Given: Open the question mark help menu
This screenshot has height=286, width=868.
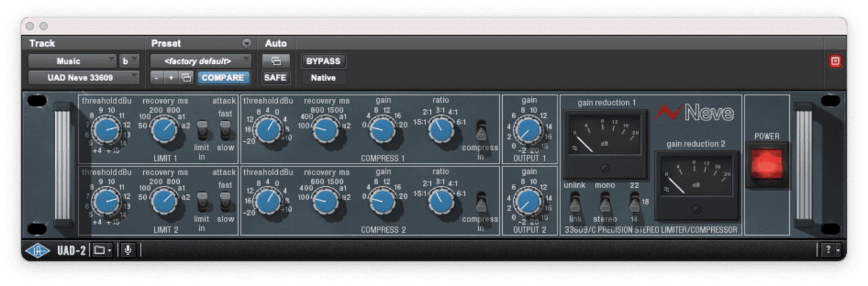Looking at the screenshot, I should pyautogui.click(x=831, y=250).
